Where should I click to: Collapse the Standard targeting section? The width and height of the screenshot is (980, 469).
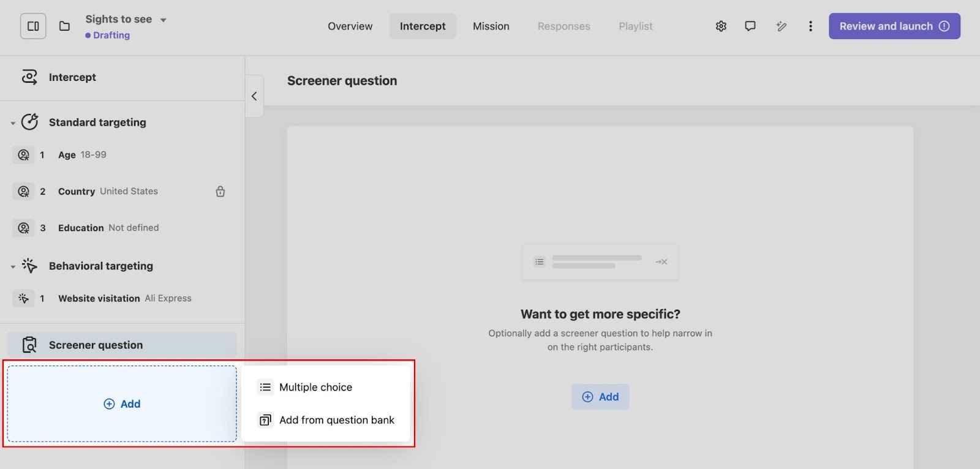tap(13, 123)
